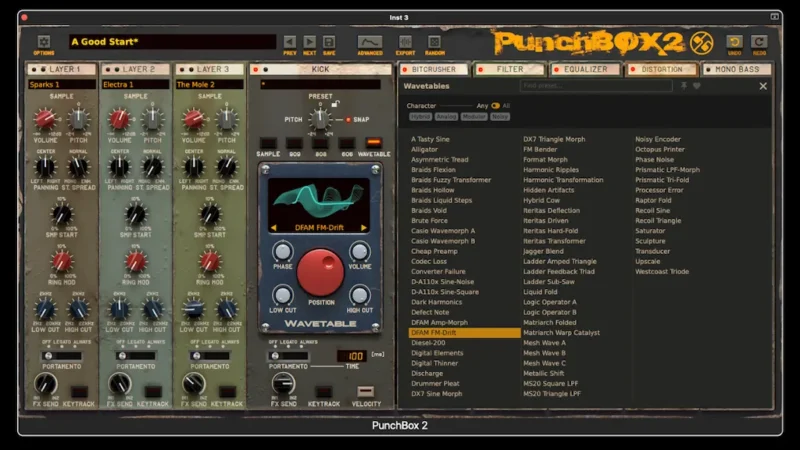Screen dimensions: 800x450
Task: Toggle the Filter power LED
Action: tap(481, 69)
